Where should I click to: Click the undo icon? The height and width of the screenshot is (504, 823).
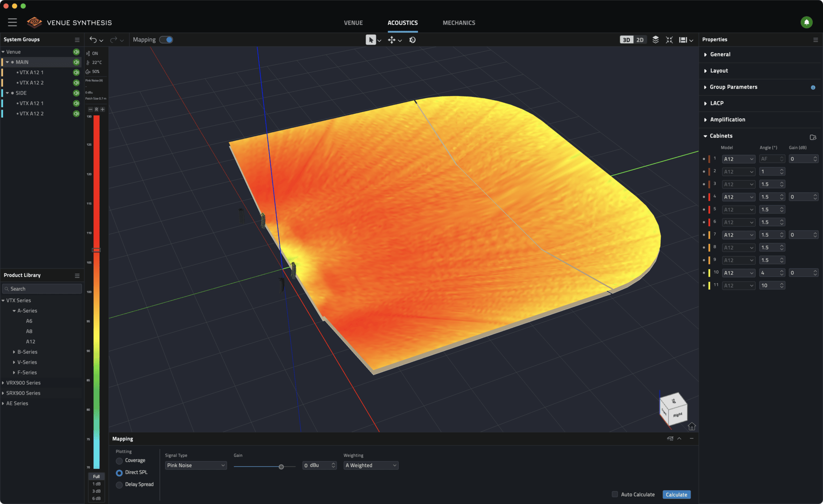93,40
